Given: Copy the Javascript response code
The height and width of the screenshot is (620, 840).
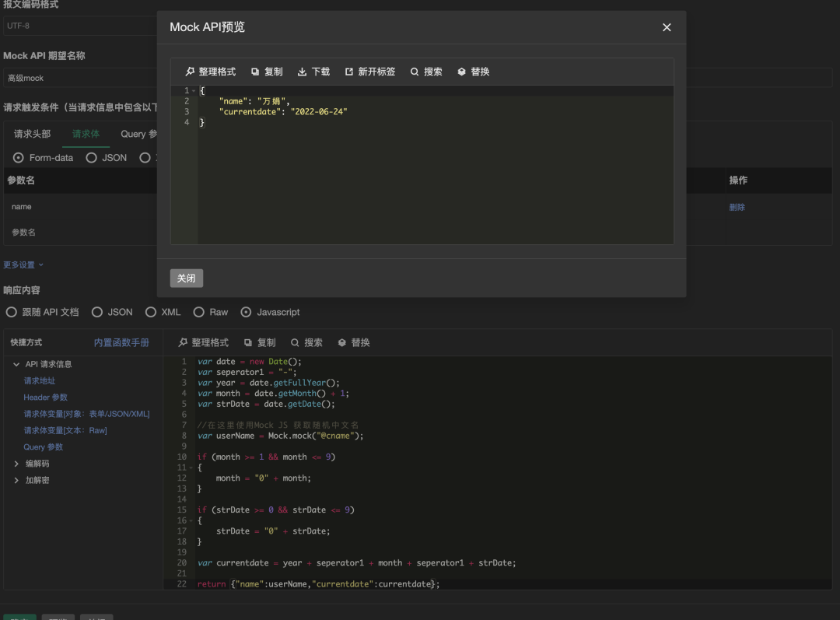Looking at the screenshot, I should [x=260, y=342].
